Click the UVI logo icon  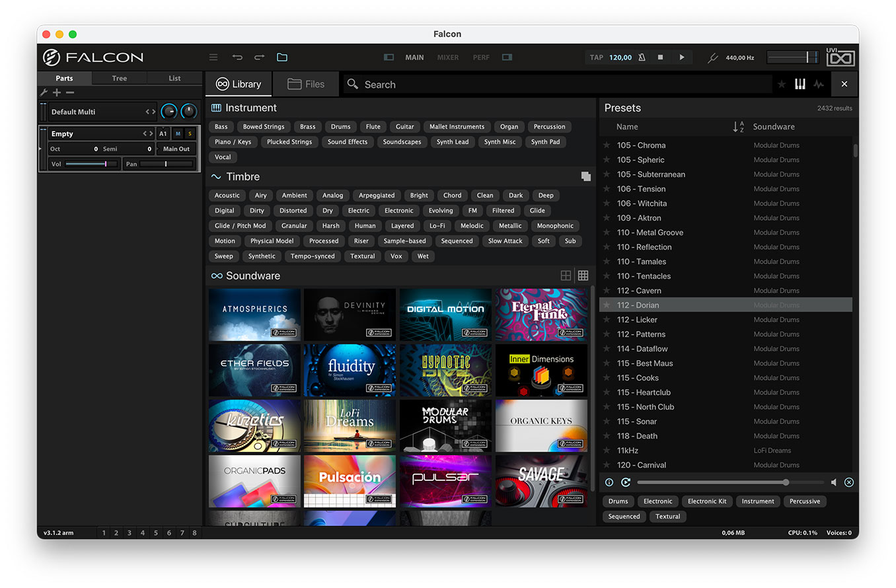[840, 57]
